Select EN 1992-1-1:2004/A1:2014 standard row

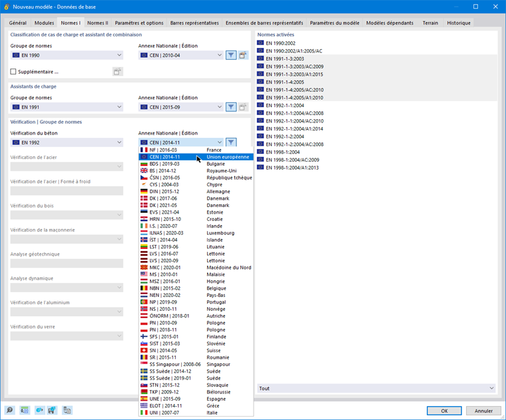point(376,128)
